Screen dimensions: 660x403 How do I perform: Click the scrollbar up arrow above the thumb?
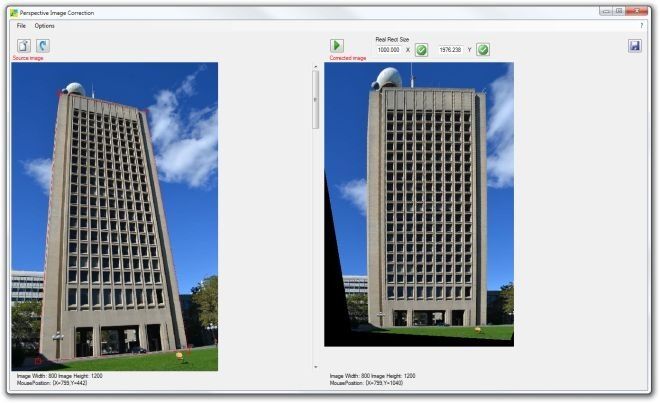[x=316, y=67]
